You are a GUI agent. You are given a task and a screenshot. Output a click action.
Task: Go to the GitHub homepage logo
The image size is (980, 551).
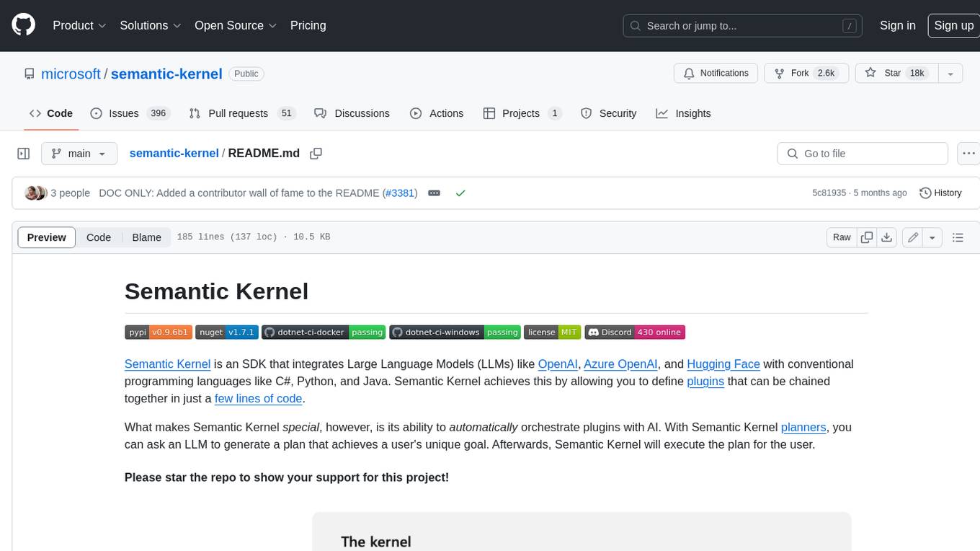point(23,25)
